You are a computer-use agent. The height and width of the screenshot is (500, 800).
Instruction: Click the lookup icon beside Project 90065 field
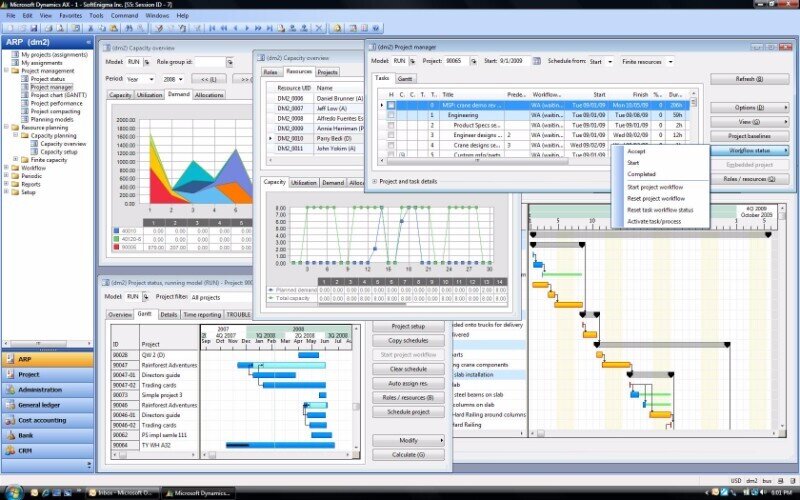[x=473, y=61]
